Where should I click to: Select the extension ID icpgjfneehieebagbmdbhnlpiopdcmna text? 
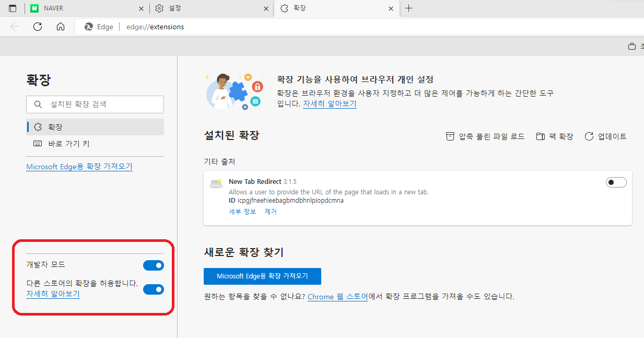pos(290,201)
